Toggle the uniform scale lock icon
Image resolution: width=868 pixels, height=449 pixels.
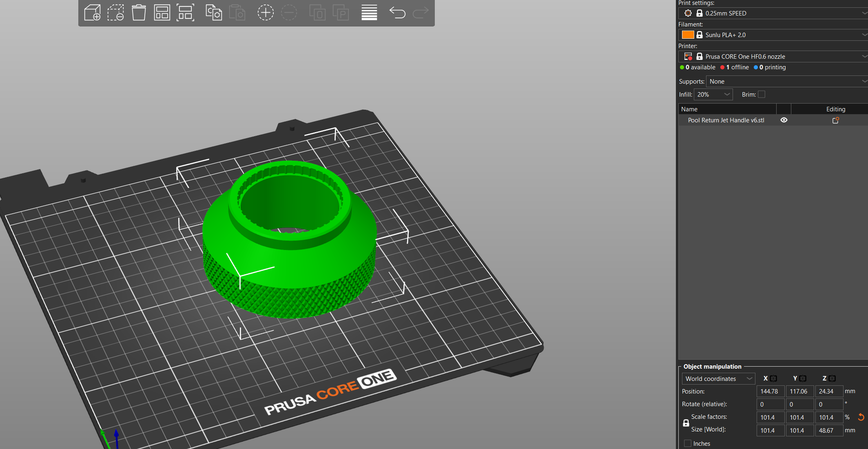[x=686, y=423]
